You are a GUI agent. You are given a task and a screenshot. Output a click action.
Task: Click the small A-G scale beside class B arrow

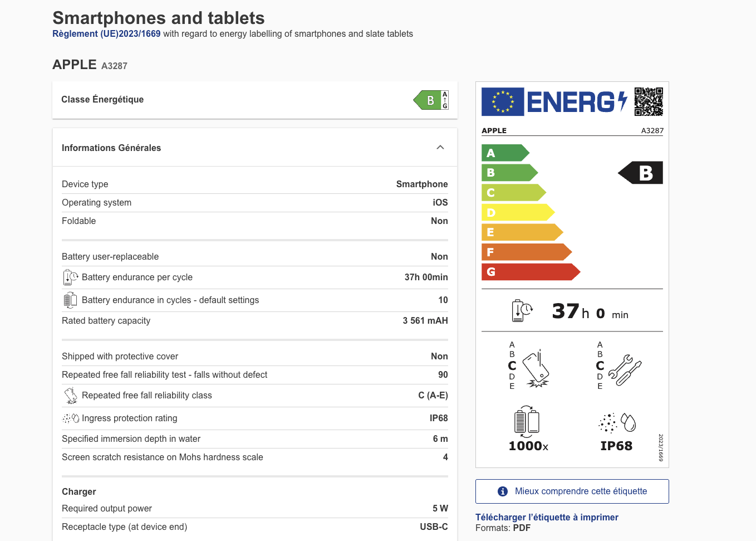pos(445,100)
